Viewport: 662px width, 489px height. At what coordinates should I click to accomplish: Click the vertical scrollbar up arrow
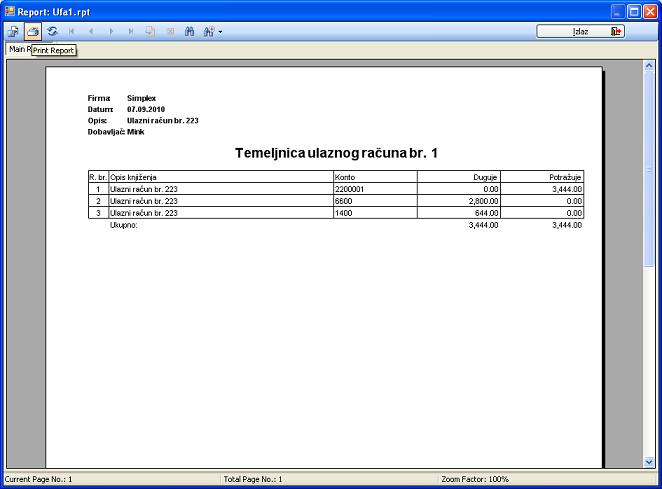[x=649, y=64]
